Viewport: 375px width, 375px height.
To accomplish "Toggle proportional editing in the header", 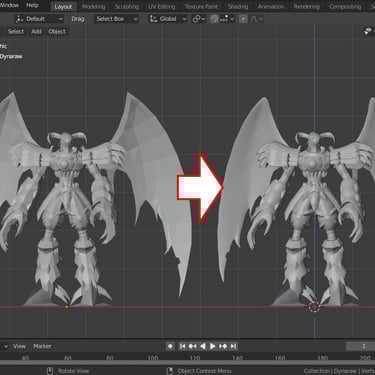I will coord(243,19).
